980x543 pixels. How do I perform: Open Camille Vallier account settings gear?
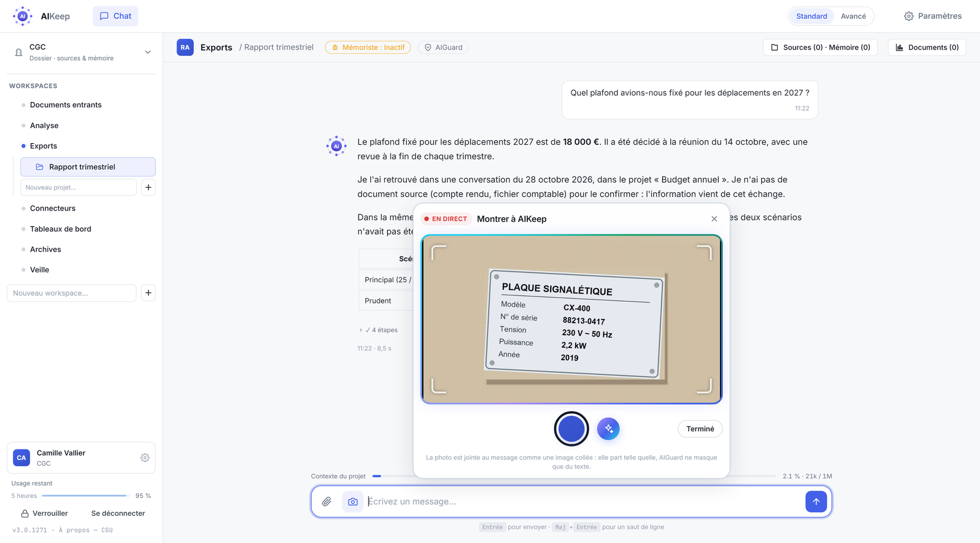point(145,458)
